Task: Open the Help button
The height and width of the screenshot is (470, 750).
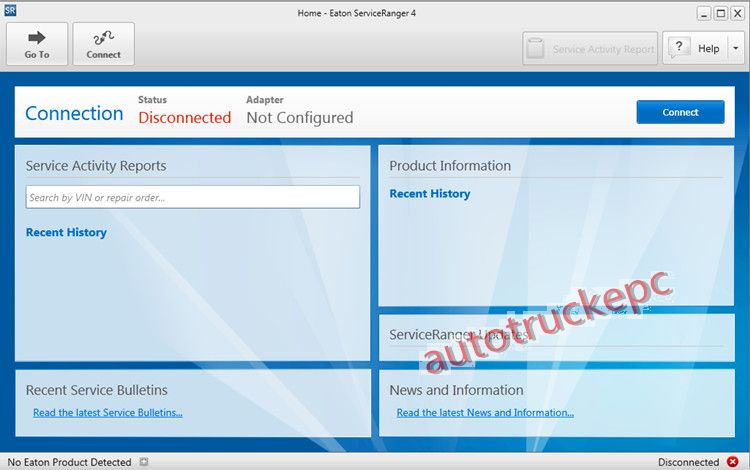Action: tap(695, 48)
